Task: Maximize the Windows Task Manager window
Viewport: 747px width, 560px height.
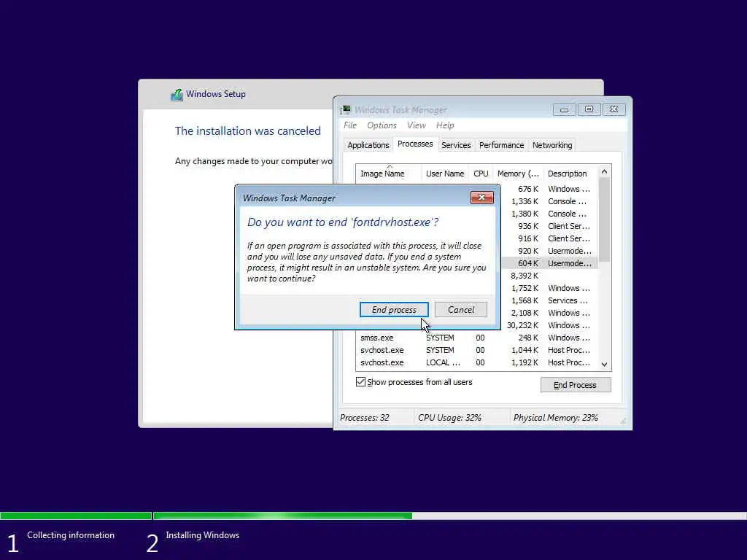Action: click(589, 109)
